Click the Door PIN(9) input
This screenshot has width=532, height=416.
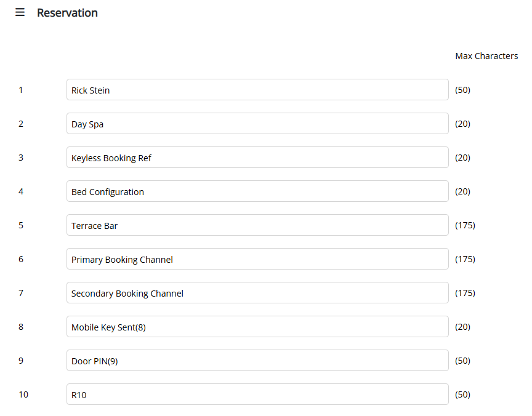pyautogui.click(x=257, y=361)
